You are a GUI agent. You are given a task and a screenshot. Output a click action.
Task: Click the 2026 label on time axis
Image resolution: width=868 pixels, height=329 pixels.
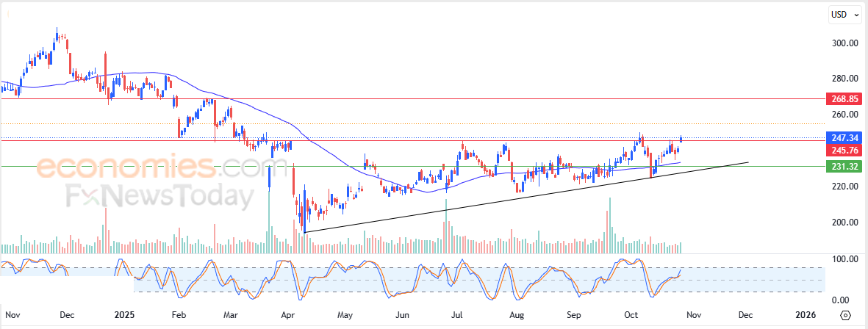pos(806,314)
